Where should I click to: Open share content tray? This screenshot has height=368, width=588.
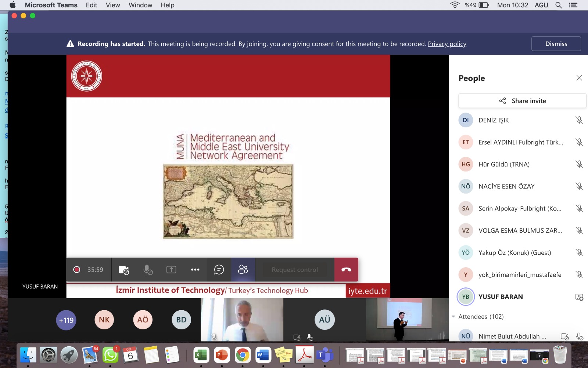pyautogui.click(x=171, y=270)
